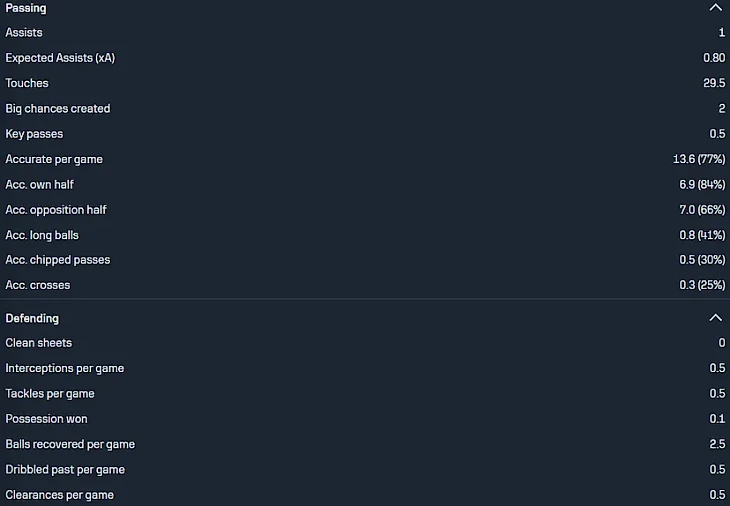Select the Clean sheets label
This screenshot has width=730, height=506.
click(39, 343)
